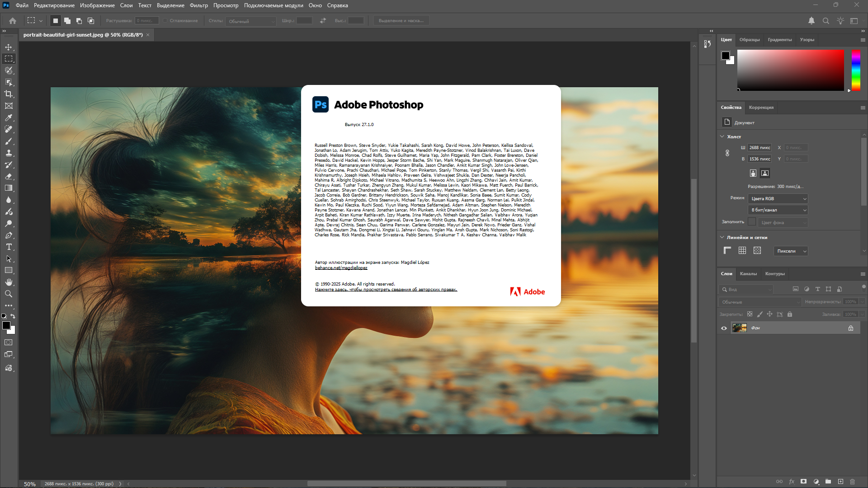This screenshot has height=488, width=868.
Task: Select the Hand tool
Action: (x=9, y=282)
